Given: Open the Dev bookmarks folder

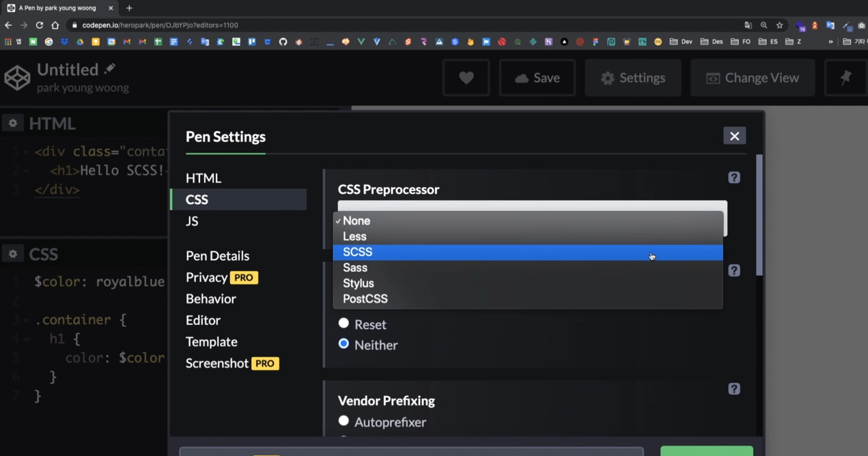Looking at the screenshot, I should coord(681,42).
